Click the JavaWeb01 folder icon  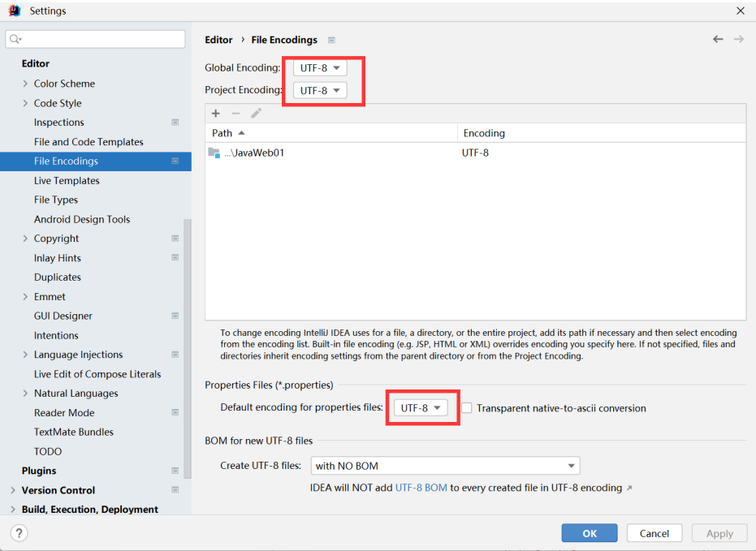point(214,153)
